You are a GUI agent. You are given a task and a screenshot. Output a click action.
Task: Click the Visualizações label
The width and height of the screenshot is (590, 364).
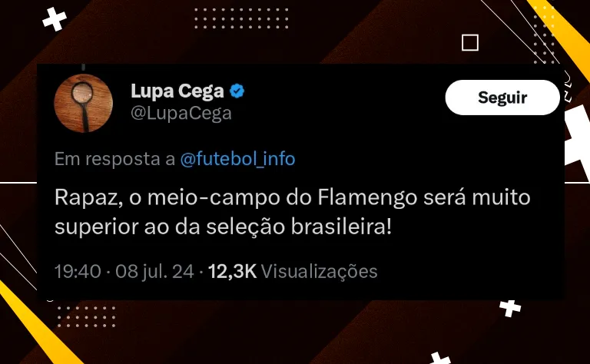point(319,272)
